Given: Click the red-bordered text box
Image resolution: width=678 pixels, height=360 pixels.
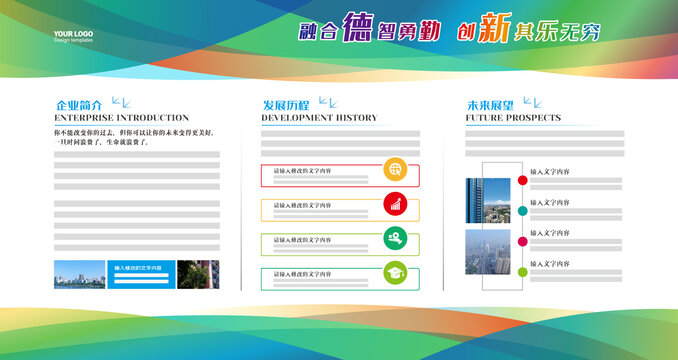Looking at the screenshot, I should tap(340, 175).
